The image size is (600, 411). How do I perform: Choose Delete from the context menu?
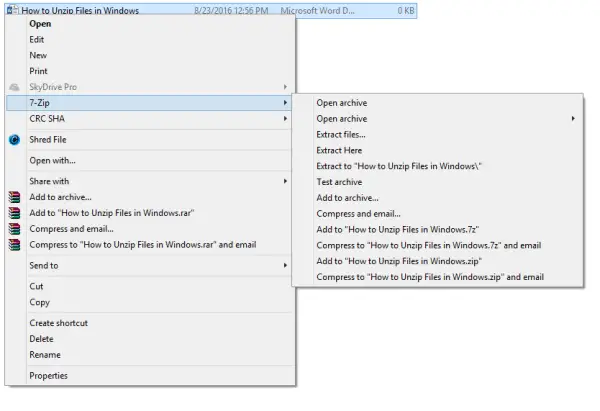tap(150, 339)
